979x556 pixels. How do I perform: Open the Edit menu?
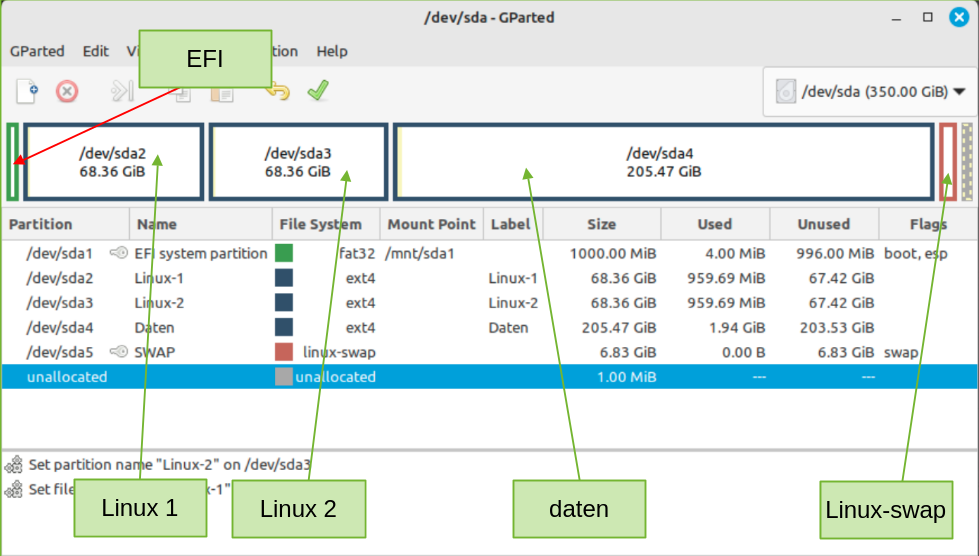coord(96,51)
